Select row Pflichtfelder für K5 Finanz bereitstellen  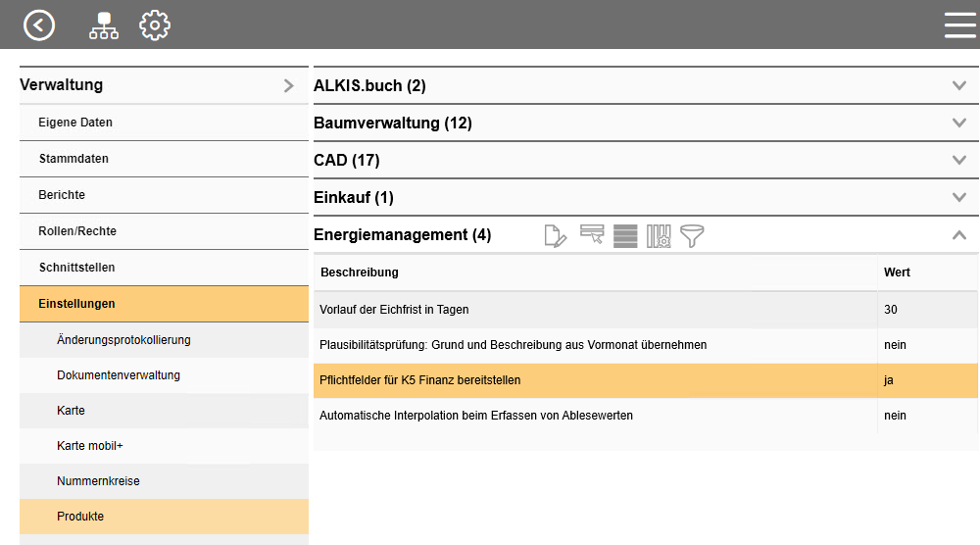[646, 380]
